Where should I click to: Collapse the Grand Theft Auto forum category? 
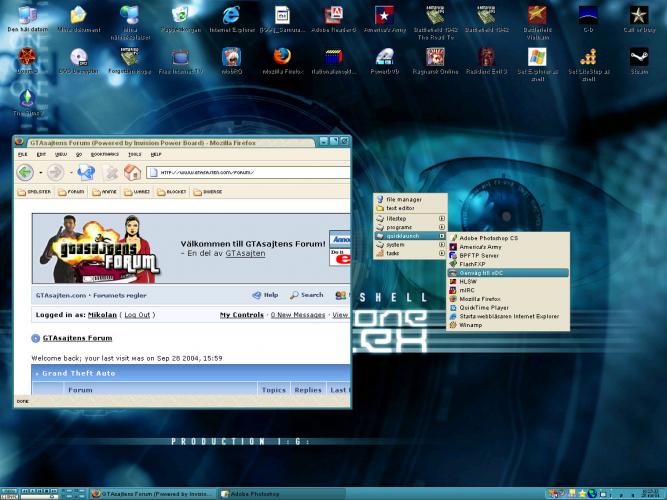[38, 374]
